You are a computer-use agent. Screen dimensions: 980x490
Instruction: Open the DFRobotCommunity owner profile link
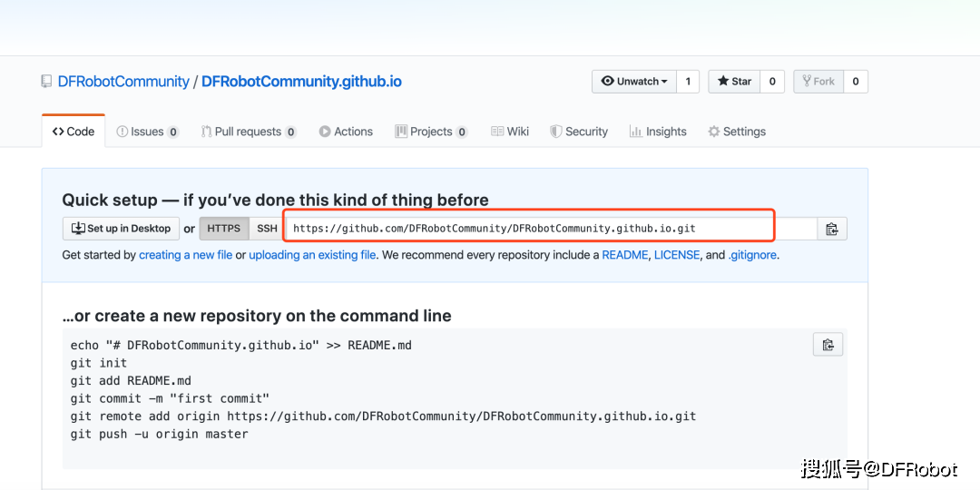[123, 82]
